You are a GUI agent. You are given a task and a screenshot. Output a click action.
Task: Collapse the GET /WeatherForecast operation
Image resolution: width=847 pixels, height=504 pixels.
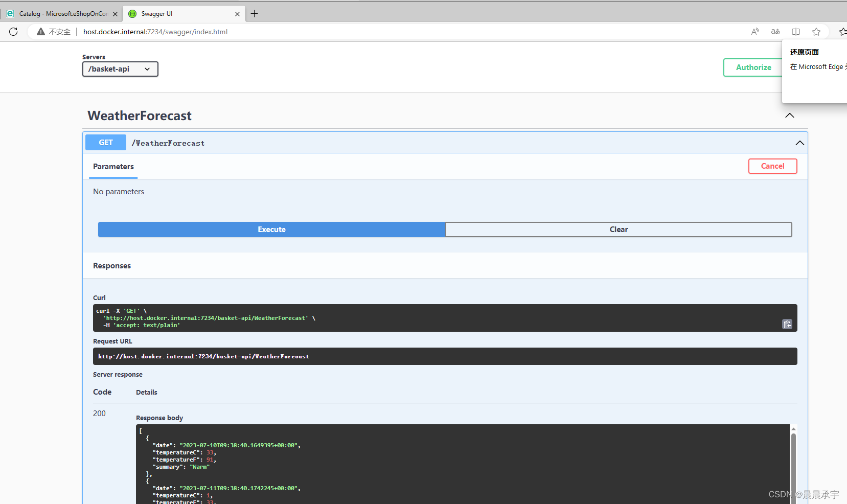tap(799, 143)
